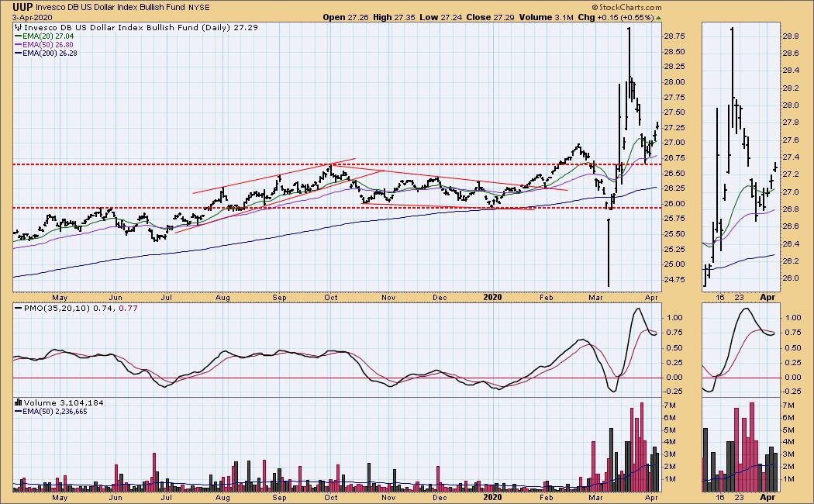Click the volume bars icon beside Volume 3,104,184
This screenshot has height=504, width=814.
(x=18, y=402)
